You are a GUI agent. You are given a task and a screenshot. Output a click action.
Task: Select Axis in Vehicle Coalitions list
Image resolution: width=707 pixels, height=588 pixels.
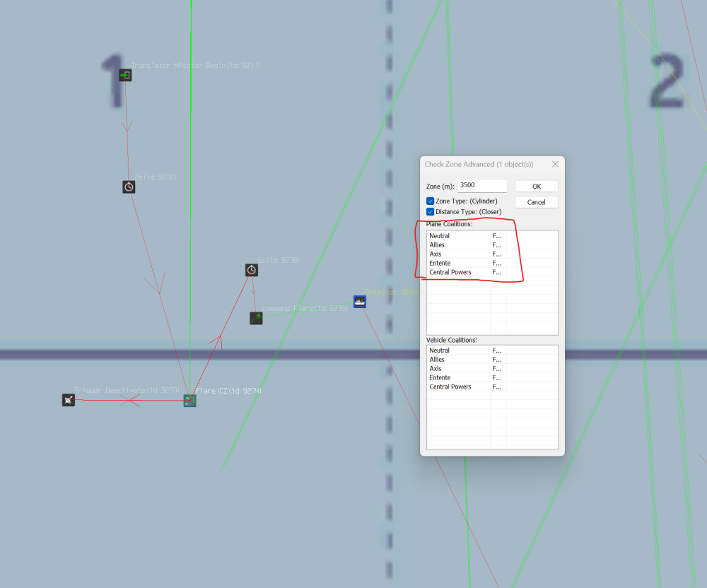[x=436, y=369]
